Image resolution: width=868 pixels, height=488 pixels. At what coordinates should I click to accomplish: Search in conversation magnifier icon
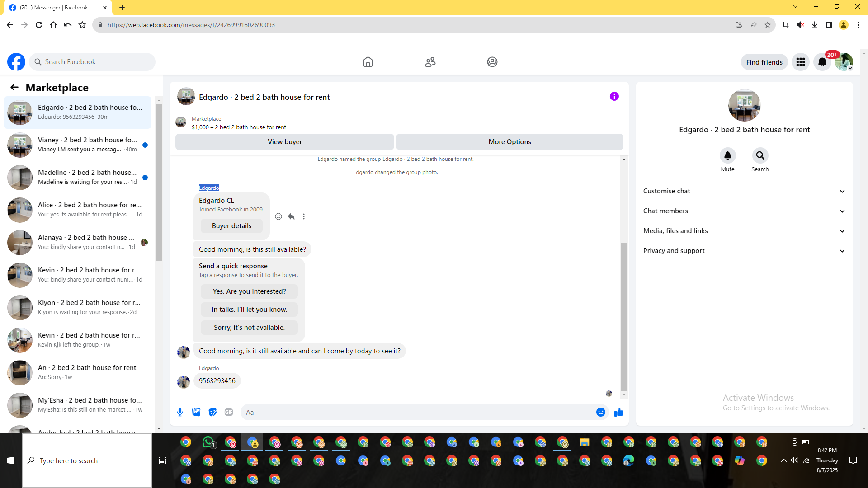[760, 155]
